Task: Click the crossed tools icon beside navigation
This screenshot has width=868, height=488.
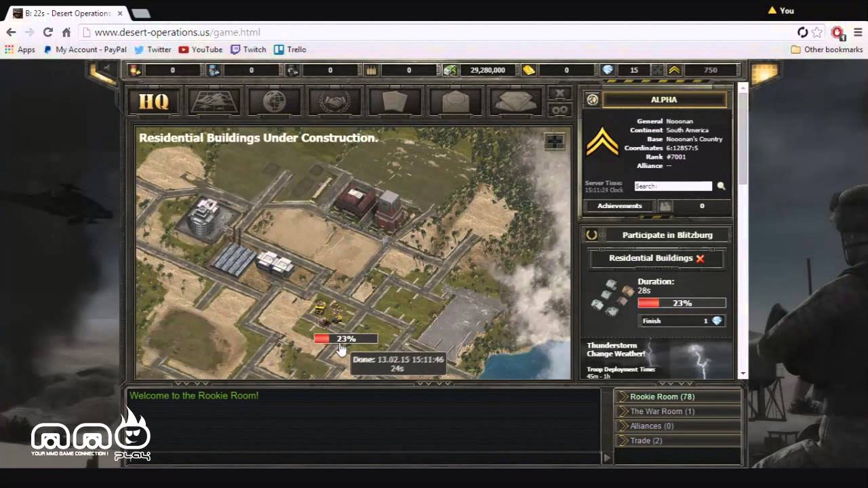Action: [559, 94]
